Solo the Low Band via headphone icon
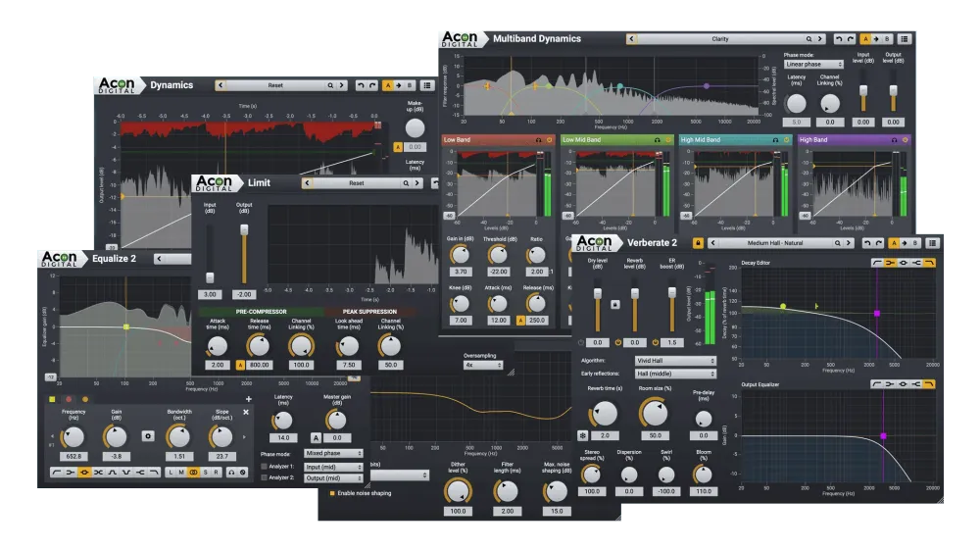This screenshot has width=980, height=551. 538,140
